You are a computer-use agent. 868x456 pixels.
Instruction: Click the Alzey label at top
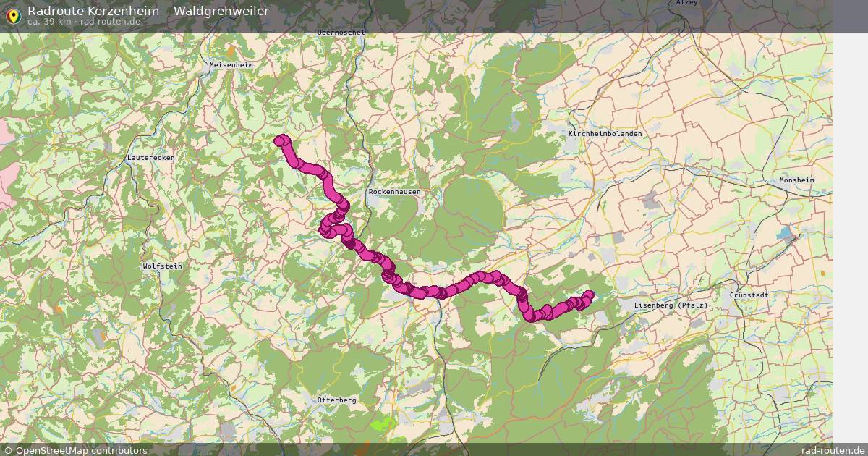coord(687,4)
